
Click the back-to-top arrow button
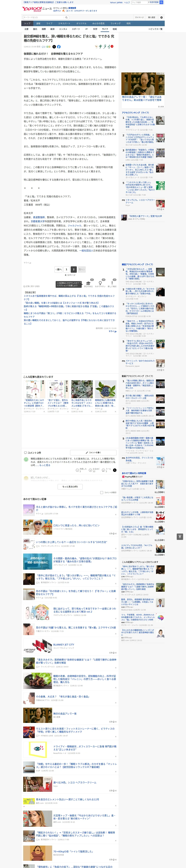click(x=180, y=536)
